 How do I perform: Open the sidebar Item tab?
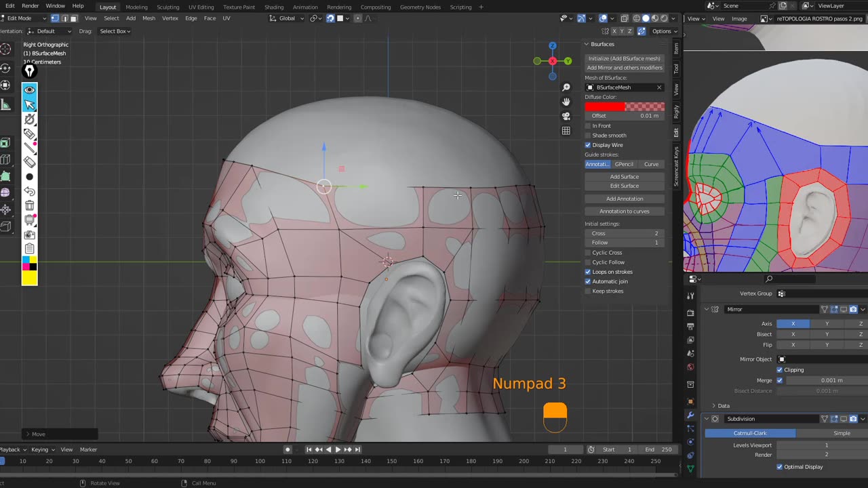tap(676, 49)
